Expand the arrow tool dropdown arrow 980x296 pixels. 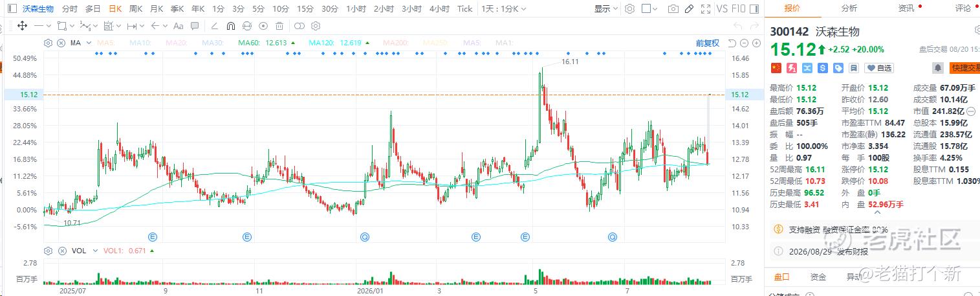click(165, 26)
